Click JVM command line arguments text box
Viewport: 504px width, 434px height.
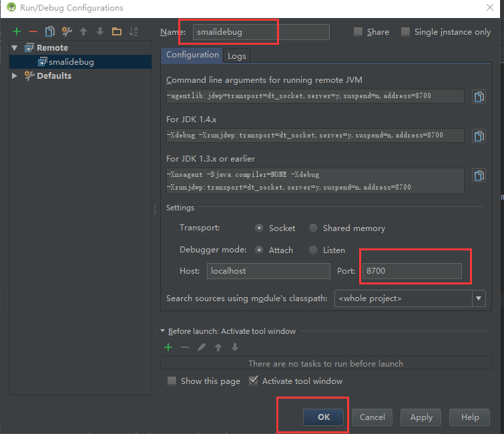(315, 96)
